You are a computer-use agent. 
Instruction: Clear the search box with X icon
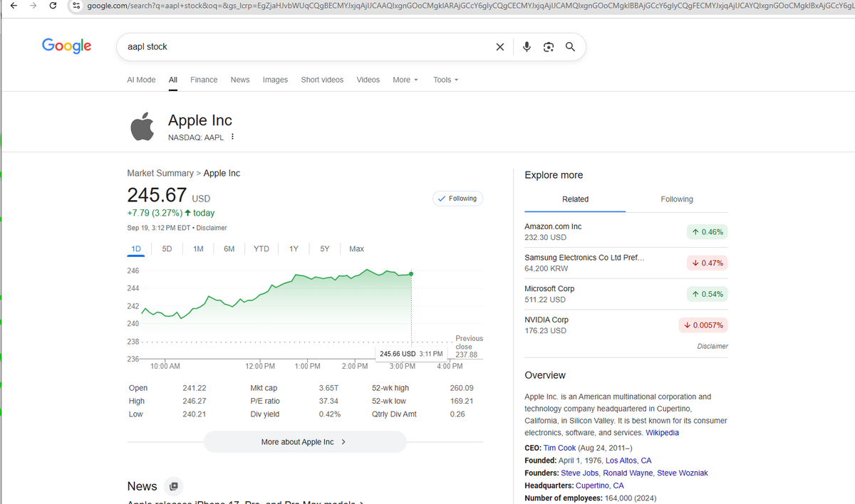pyautogui.click(x=499, y=47)
